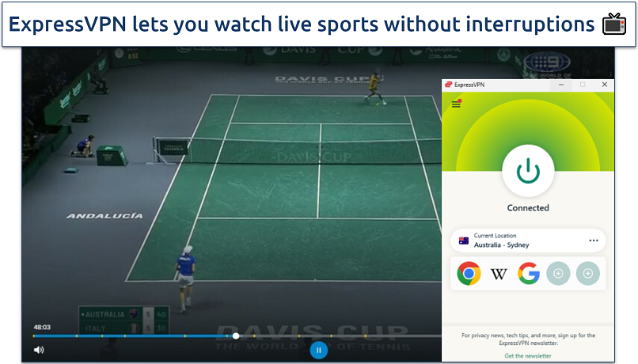
Task: Pause the video with the blue button
Action: click(318, 350)
